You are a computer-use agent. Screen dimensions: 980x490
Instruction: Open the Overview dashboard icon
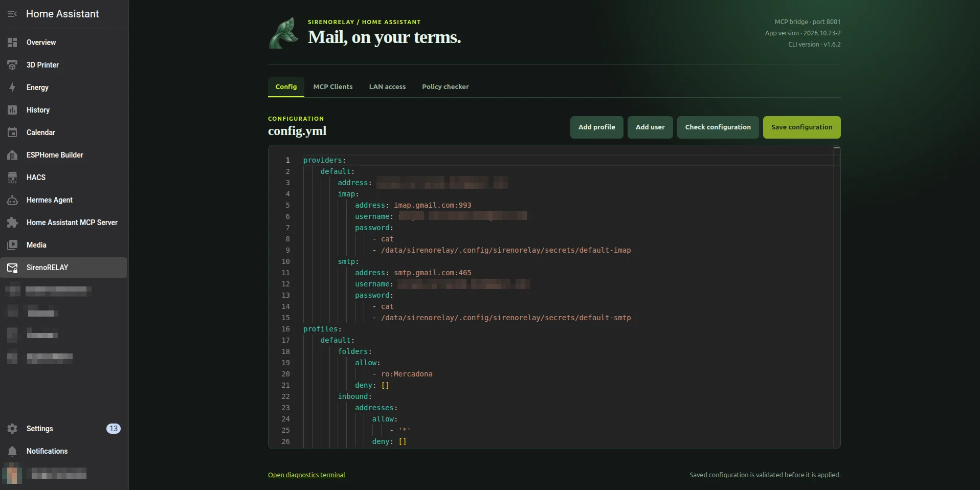(12, 42)
